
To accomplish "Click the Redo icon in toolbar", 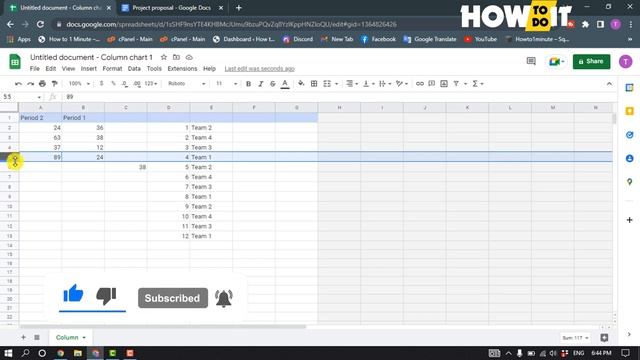I will pyautogui.click(x=31, y=84).
